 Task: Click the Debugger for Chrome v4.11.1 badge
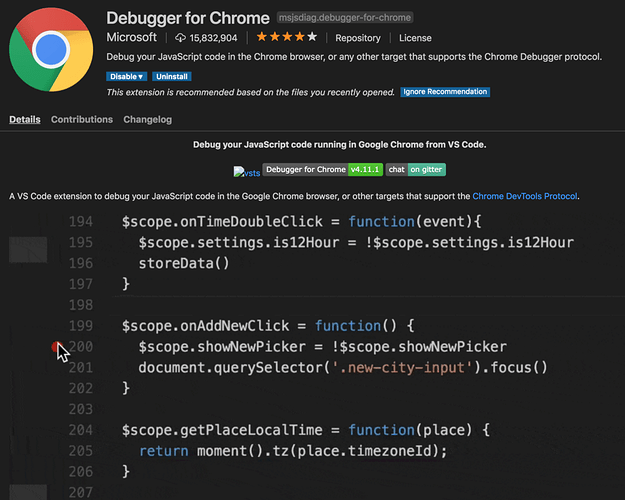[320, 170]
